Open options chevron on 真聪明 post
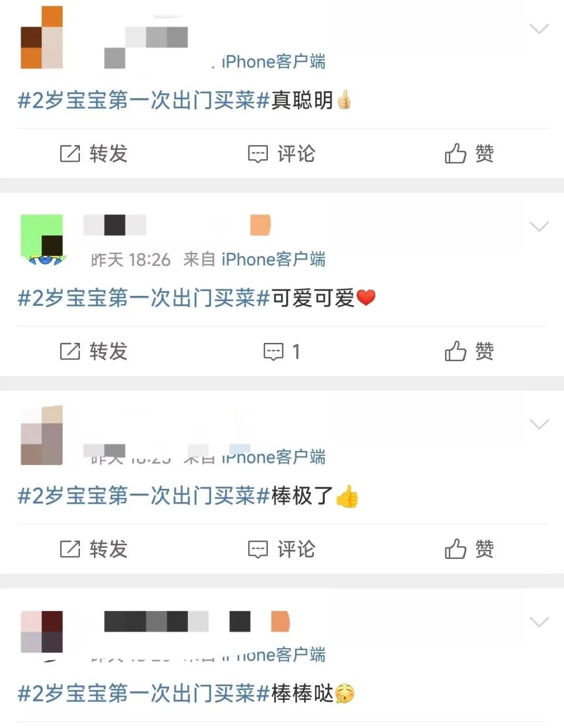 click(x=539, y=28)
